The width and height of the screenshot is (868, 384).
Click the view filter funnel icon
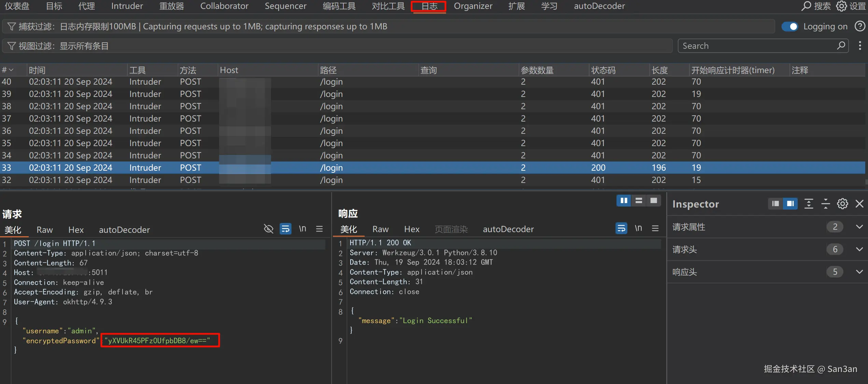[x=11, y=46]
